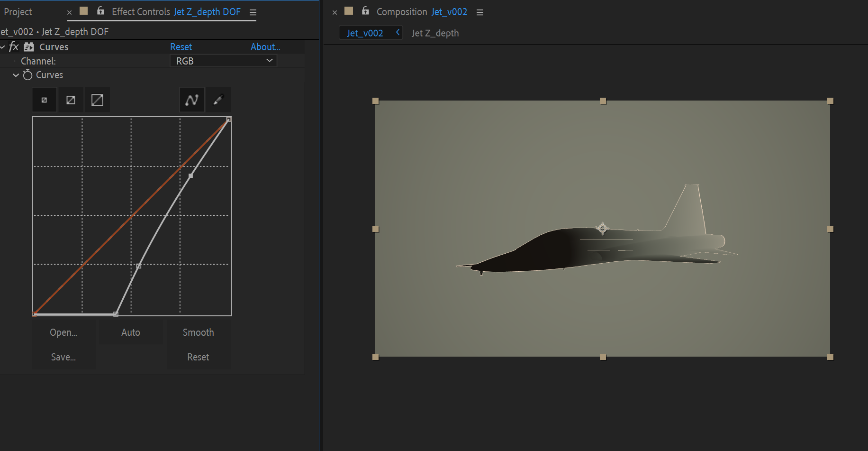Click the layer anchor point in viewer

(x=602, y=228)
